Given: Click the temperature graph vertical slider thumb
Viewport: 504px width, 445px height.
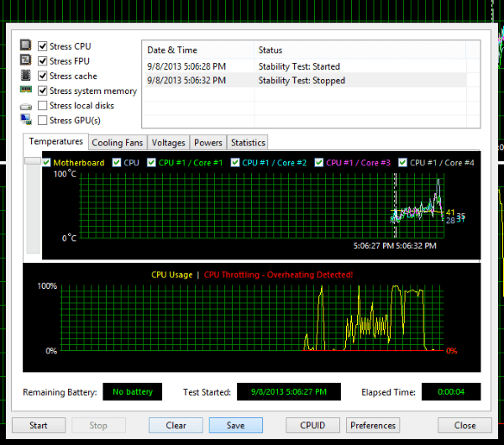Looking at the screenshot, I should coord(33,161).
